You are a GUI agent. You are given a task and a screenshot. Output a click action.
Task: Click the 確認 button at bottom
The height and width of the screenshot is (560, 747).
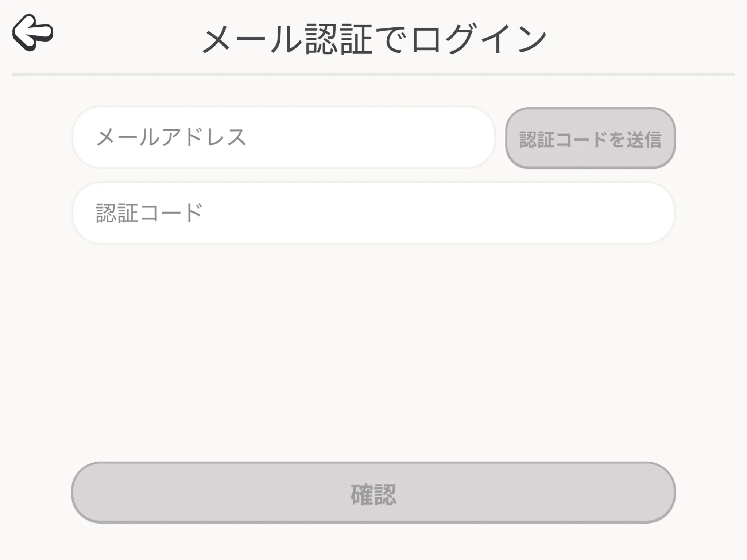coord(373,493)
